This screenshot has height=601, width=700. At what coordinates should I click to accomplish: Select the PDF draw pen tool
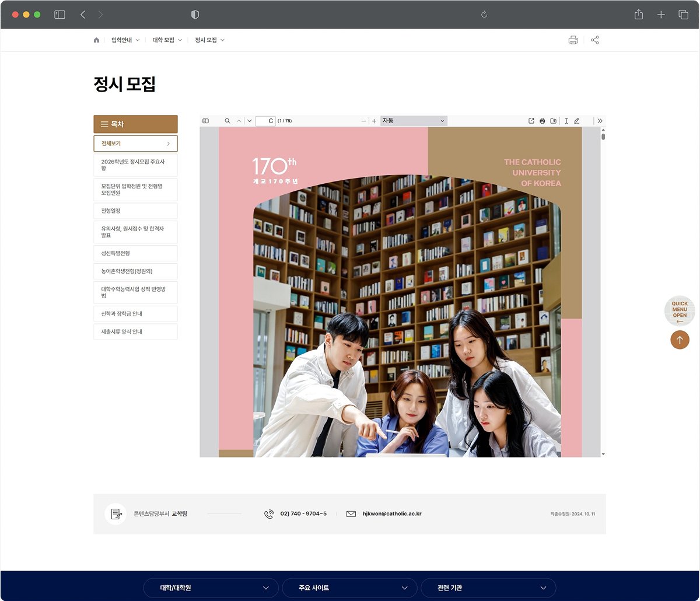click(x=577, y=121)
